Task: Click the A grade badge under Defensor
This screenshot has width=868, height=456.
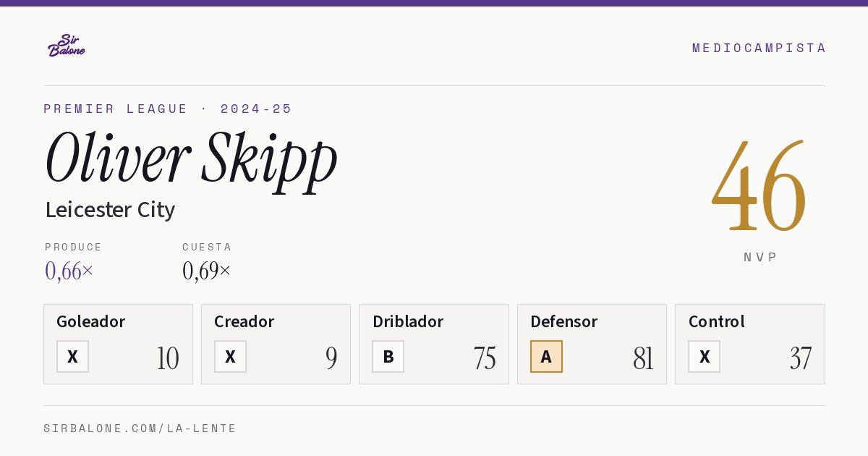Action: tap(546, 356)
